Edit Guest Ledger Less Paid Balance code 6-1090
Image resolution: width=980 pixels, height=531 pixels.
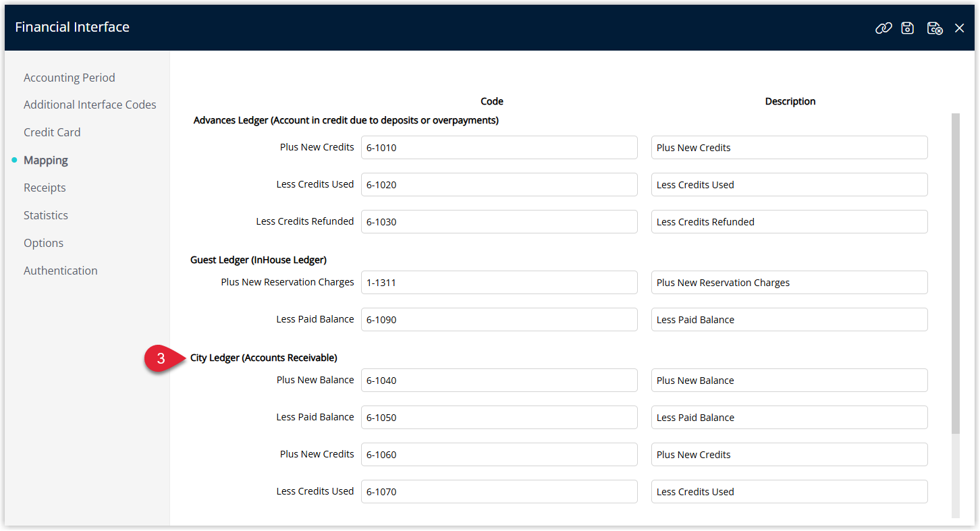pos(499,320)
